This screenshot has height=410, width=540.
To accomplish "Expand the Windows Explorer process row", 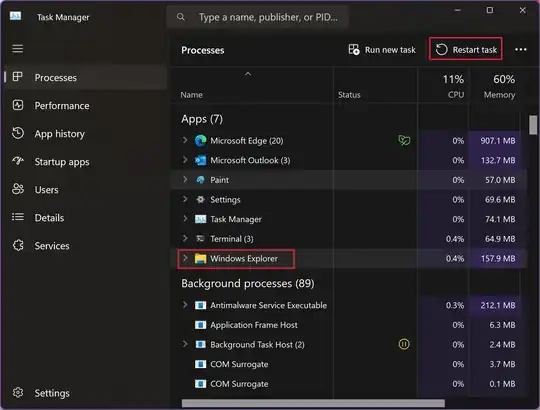I will [x=185, y=258].
